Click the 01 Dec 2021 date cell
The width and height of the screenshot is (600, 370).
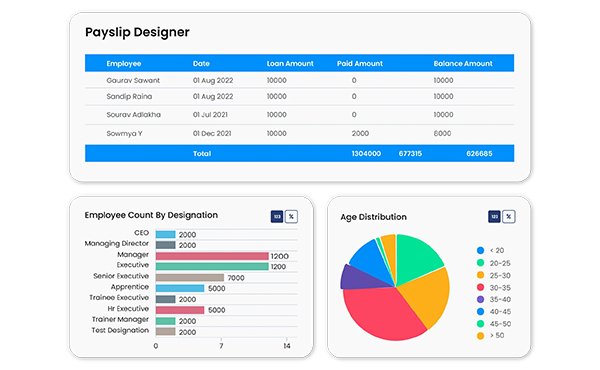pos(212,134)
